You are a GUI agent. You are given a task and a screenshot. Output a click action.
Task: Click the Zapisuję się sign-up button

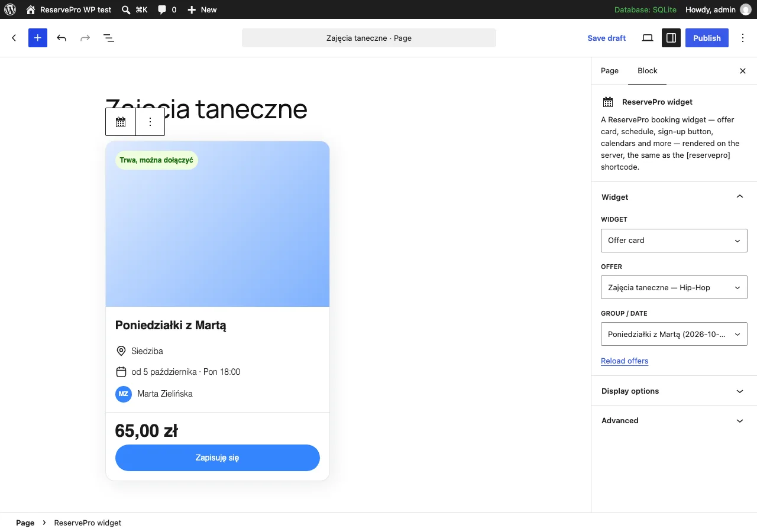click(x=218, y=458)
